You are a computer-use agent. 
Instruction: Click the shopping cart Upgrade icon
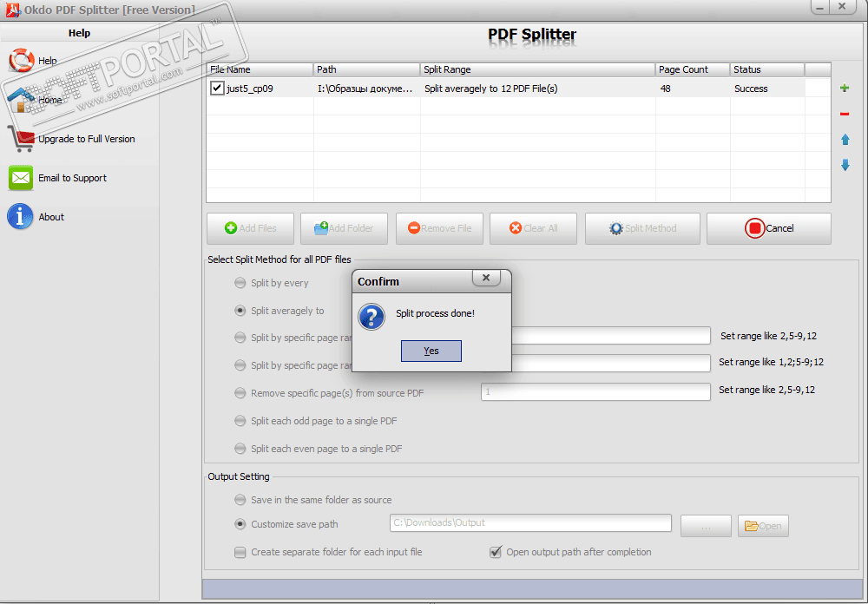coord(21,138)
